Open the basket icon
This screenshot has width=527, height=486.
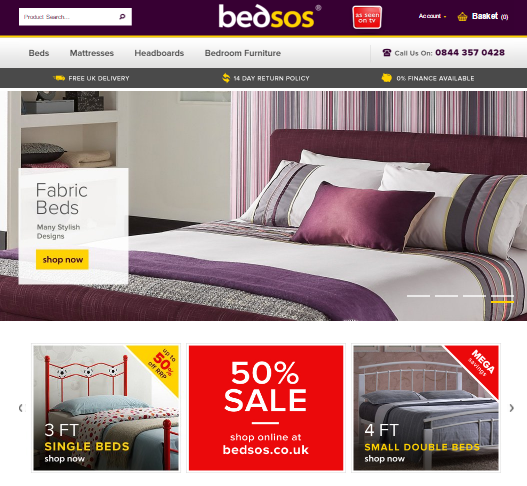point(462,16)
